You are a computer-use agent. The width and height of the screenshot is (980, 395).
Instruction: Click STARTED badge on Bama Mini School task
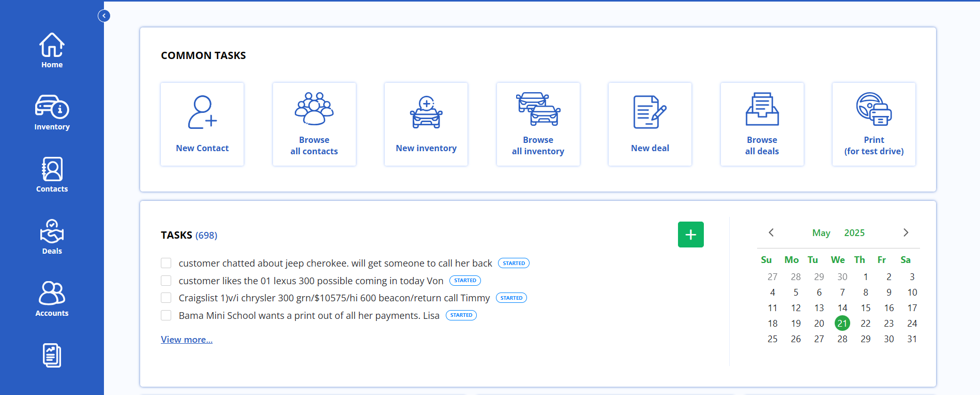461,315
